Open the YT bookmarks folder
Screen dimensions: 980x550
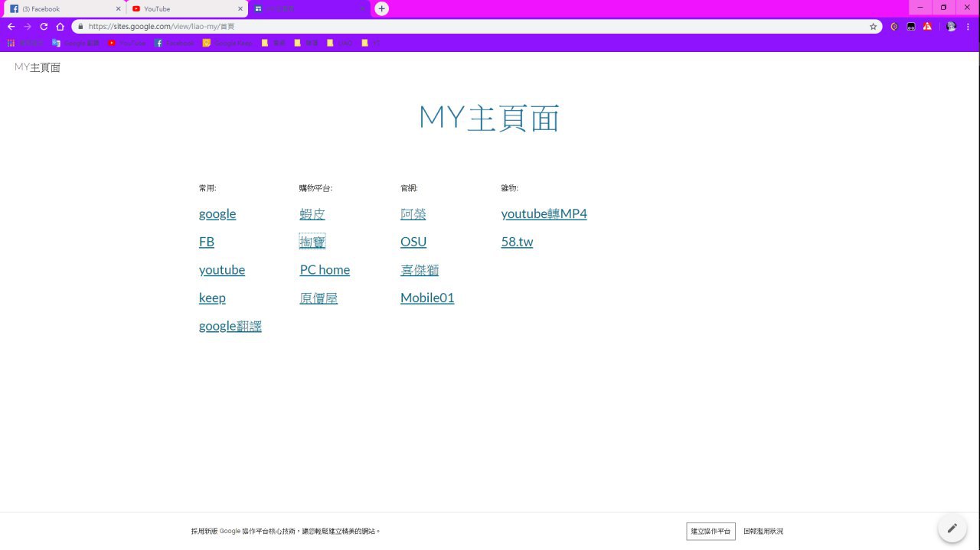[371, 43]
